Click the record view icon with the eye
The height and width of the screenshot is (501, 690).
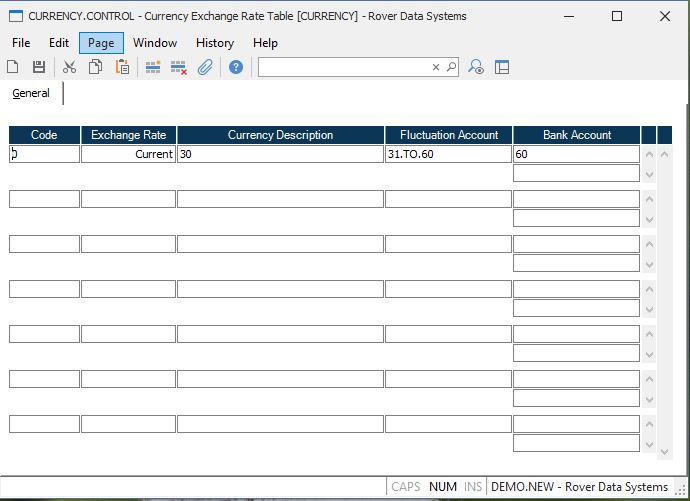tap(476, 67)
